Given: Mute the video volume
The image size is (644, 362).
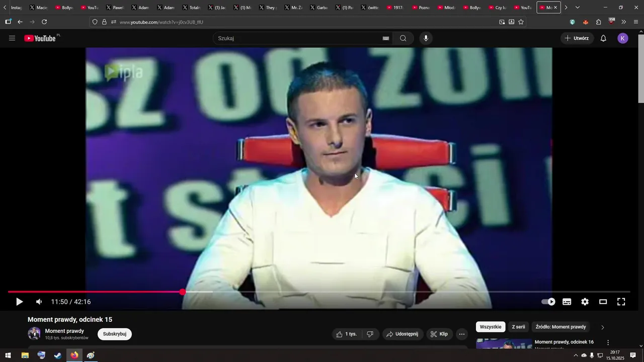Looking at the screenshot, I should pyautogui.click(x=39, y=302).
